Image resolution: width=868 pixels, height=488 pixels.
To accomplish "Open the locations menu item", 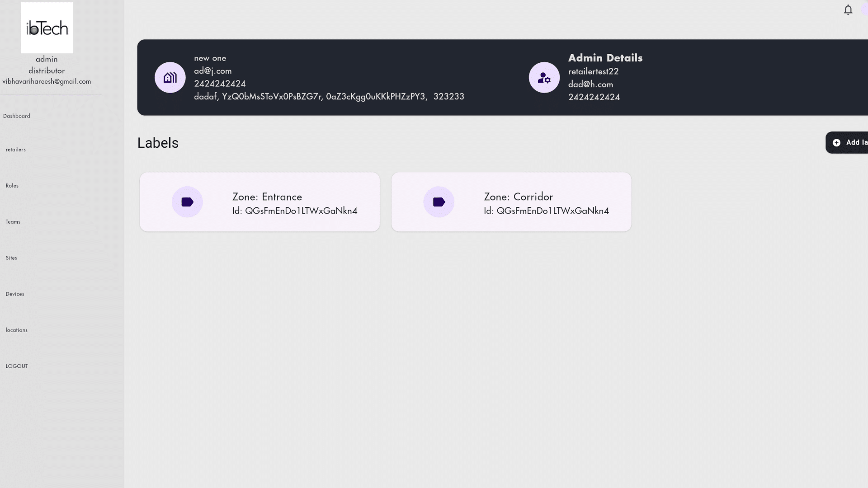I will pyautogui.click(x=17, y=330).
